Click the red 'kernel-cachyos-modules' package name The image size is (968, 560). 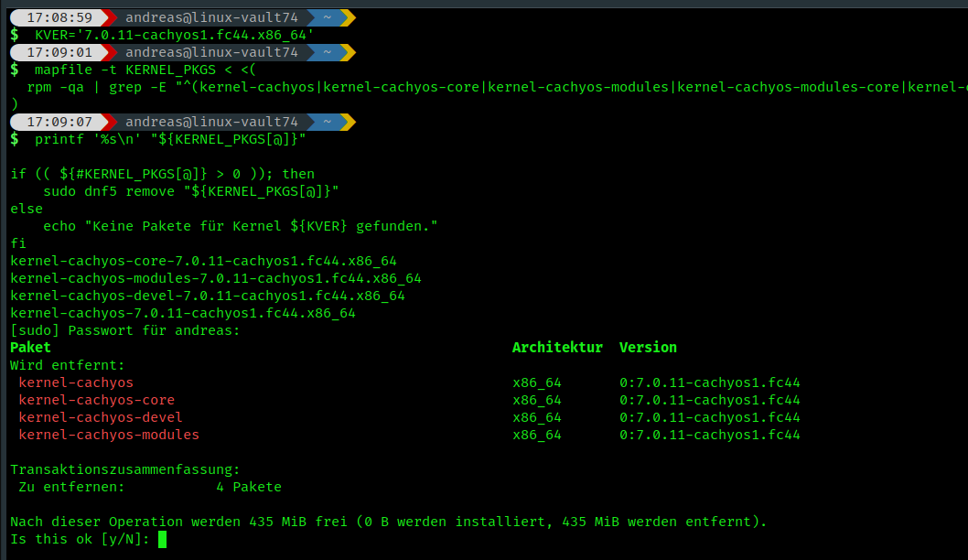click(x=109, y=435)
